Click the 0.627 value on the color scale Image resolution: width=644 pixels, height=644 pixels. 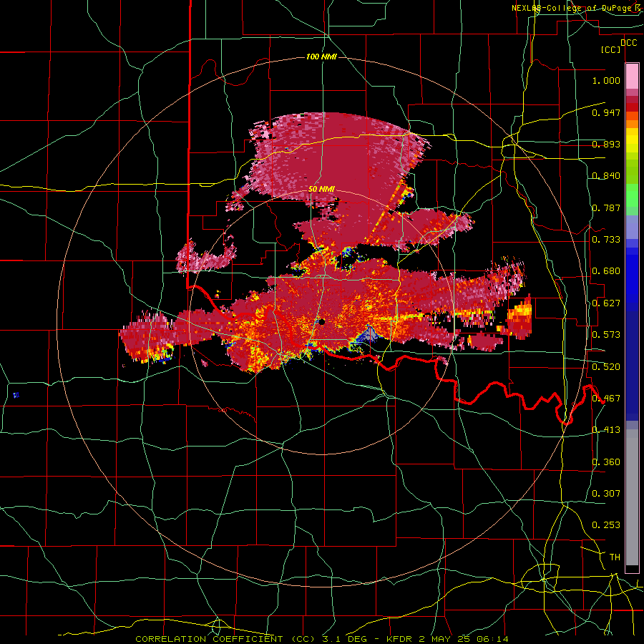(x=606, y=303)
